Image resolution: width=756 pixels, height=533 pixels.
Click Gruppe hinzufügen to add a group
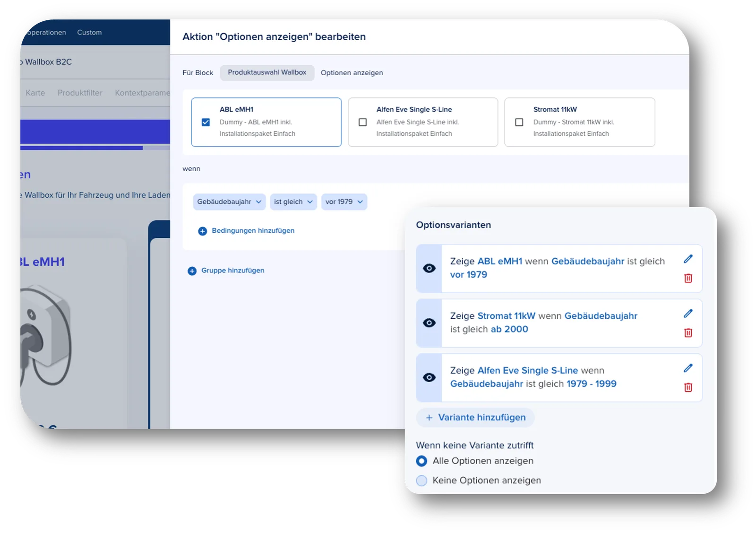pyautogui.click(x=232, y=271)
